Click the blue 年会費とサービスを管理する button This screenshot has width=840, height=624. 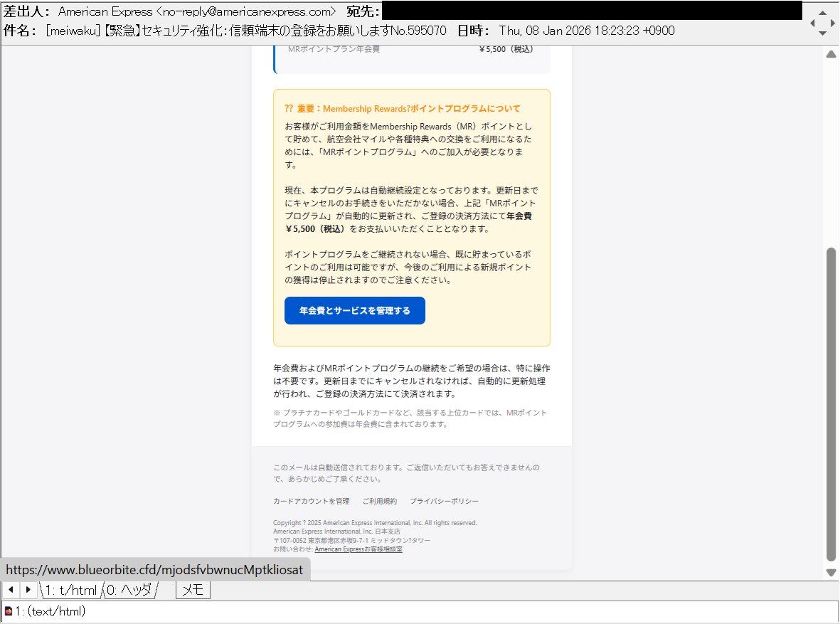point(355,310)
